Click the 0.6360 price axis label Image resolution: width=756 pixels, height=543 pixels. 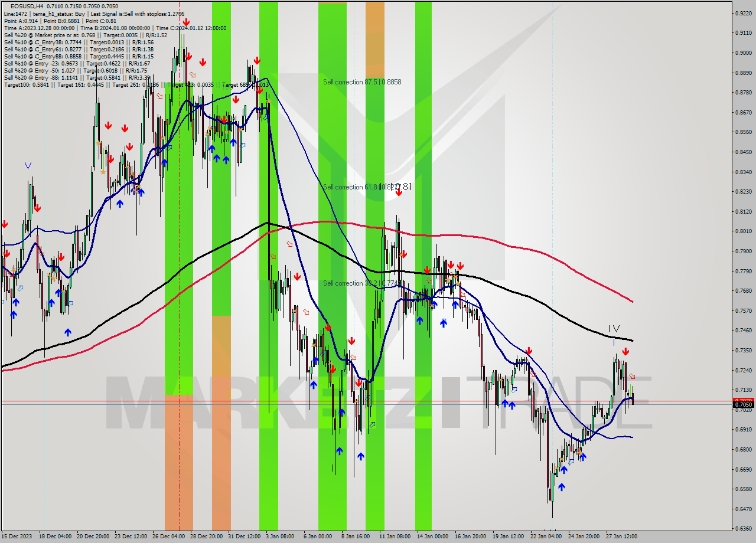742,528
